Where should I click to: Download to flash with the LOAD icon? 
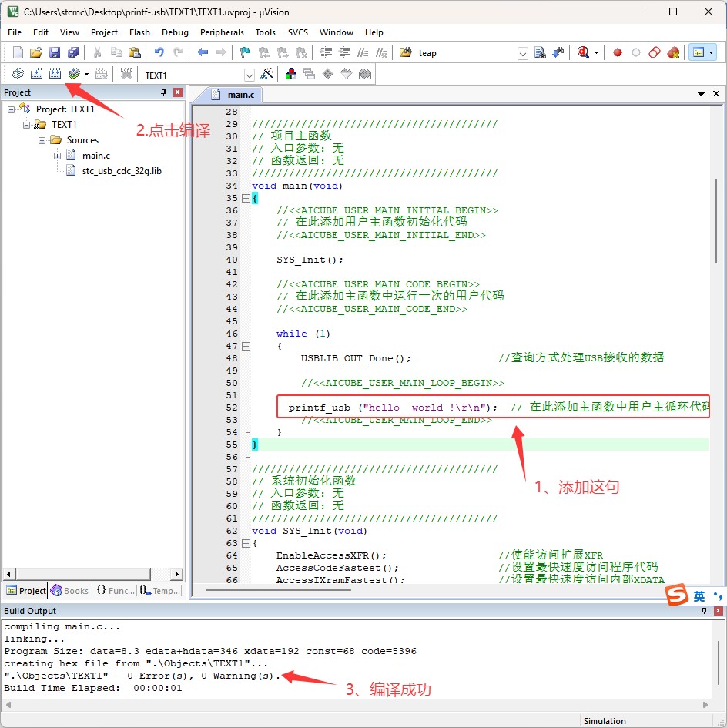[126, 73]
